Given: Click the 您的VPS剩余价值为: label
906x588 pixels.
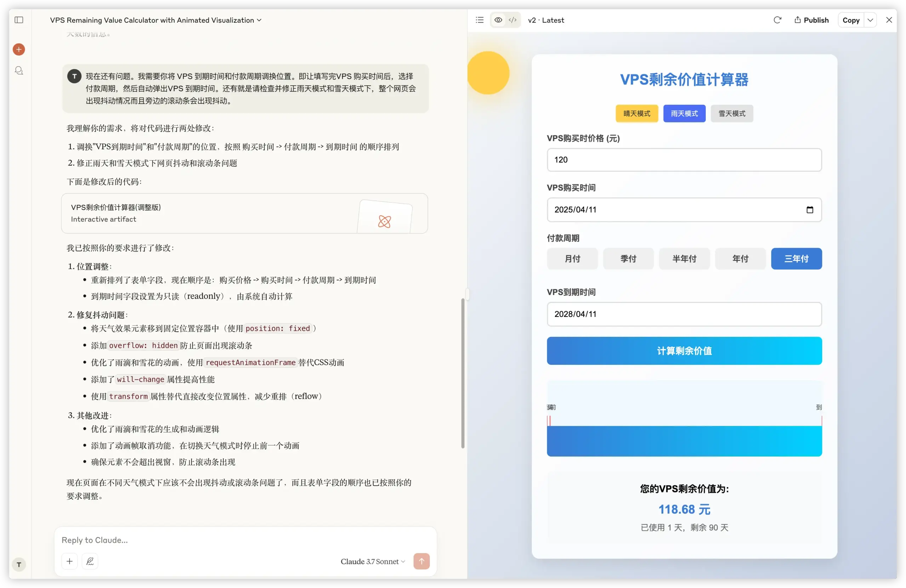Looking at the screenshot, I should point(684,489).
